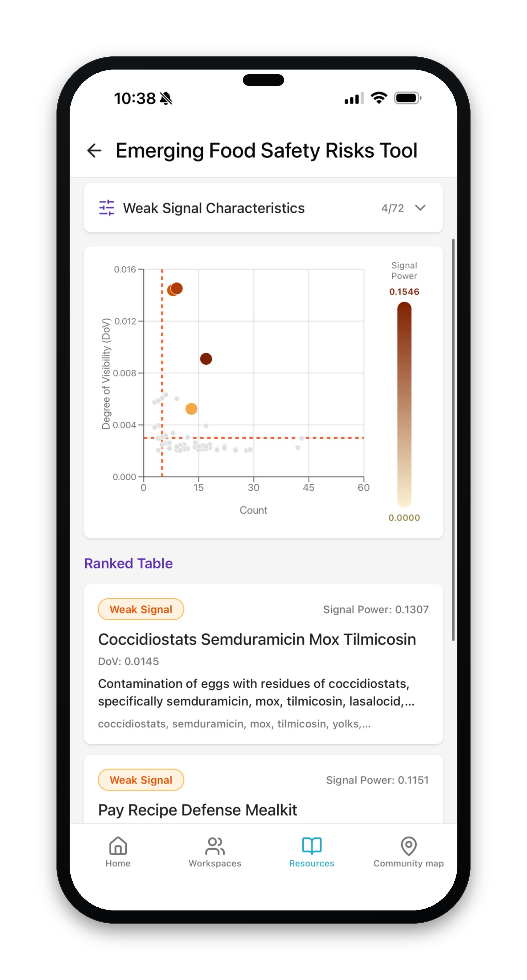Click the muted bell status icon

tap(166, 98)
